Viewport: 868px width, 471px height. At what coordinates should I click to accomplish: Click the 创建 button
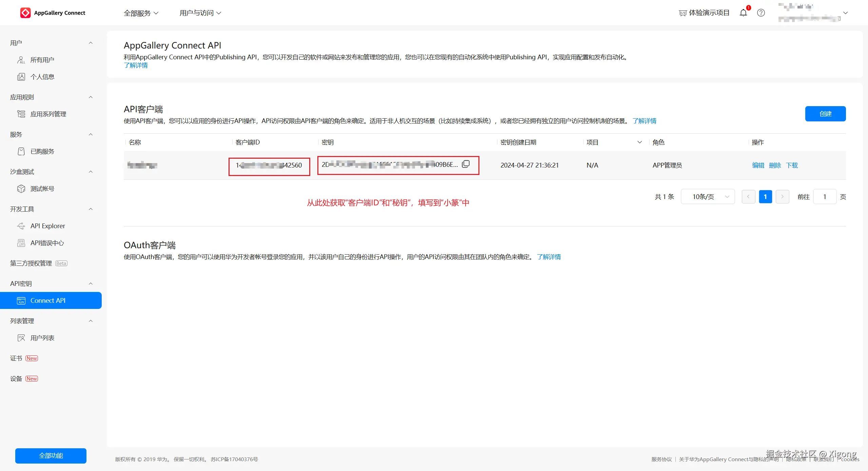point(825,114)
